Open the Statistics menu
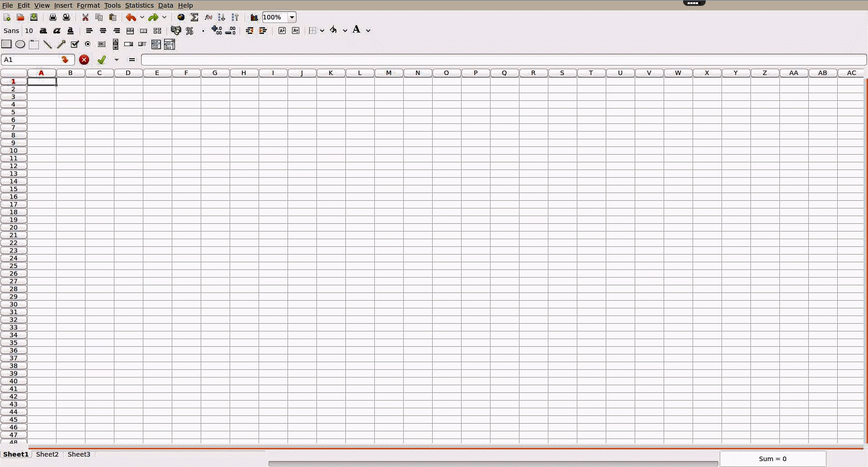 click(x=139, y=5)
